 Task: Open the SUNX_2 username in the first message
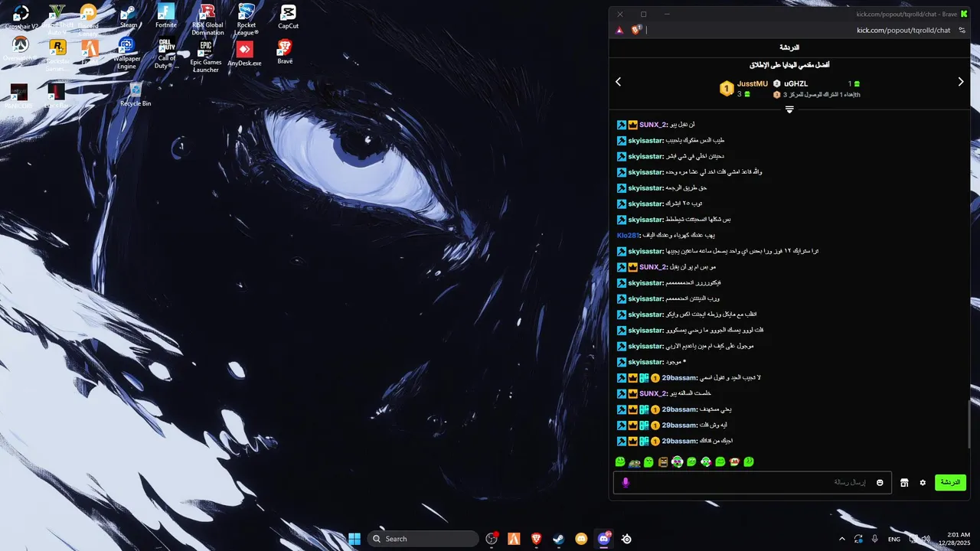pos(652,125)
